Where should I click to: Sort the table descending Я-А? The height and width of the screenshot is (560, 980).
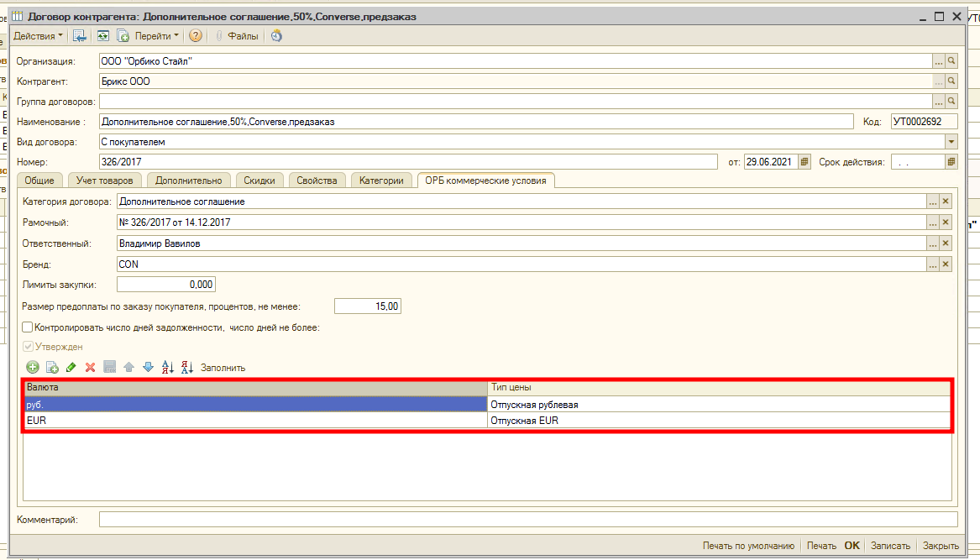click(x=186, y=367)
